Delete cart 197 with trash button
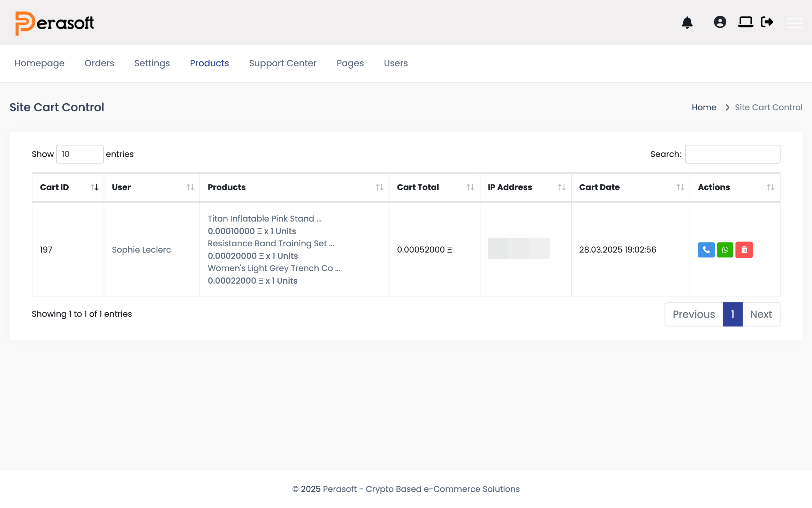Image resolution: width=812 pixels, height=508 pixels. pos(744,250)
